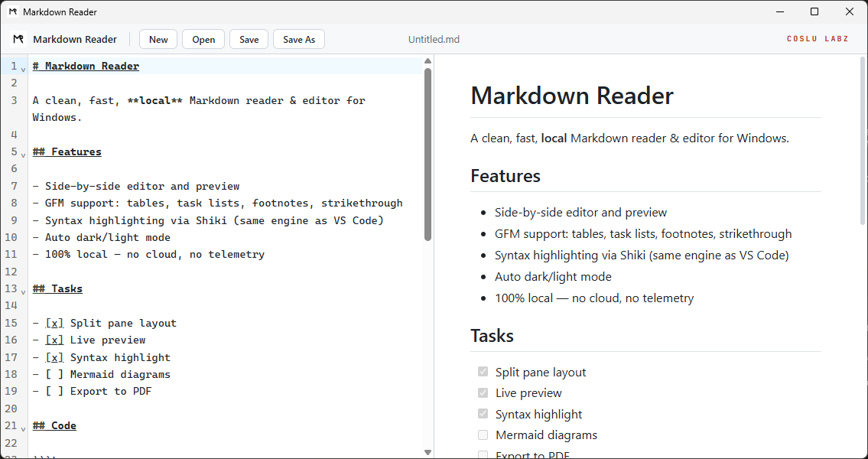The height and width of the screenshot is (459, 868).
Task: Click the Mermaid diagrams checkbox in preview
Action: coord(483,435)
